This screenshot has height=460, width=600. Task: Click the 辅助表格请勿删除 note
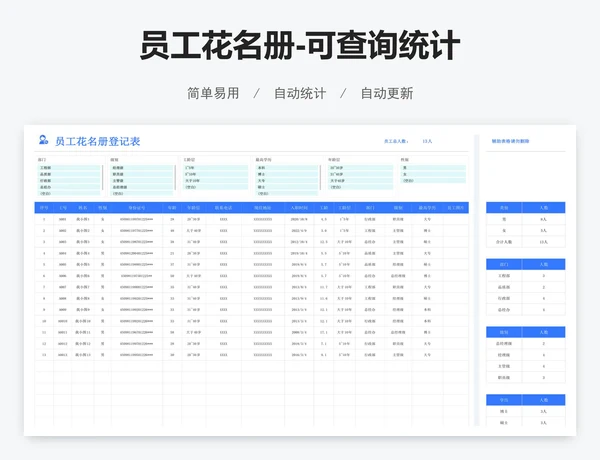[510, 141]
